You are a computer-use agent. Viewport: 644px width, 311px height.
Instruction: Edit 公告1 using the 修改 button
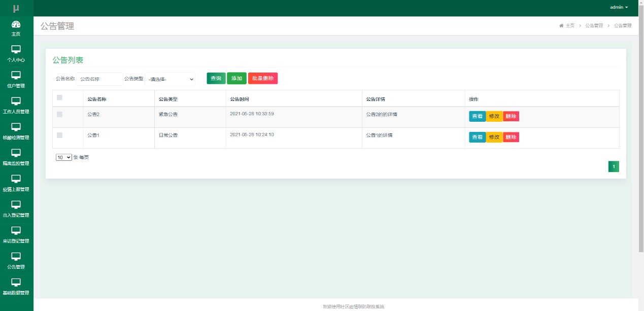[x=494, y=137]
